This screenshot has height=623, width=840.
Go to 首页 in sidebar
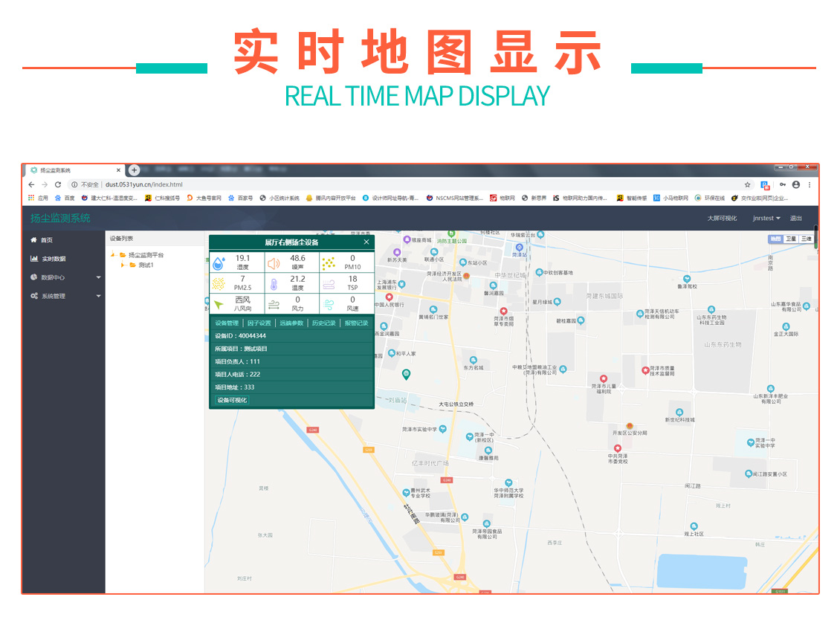(46, 240)
